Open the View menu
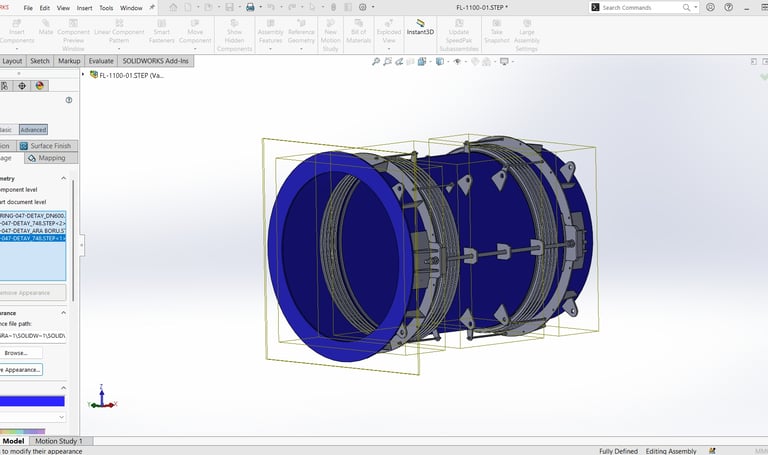This screenshot has height=455, width=768. pos(63,8)
